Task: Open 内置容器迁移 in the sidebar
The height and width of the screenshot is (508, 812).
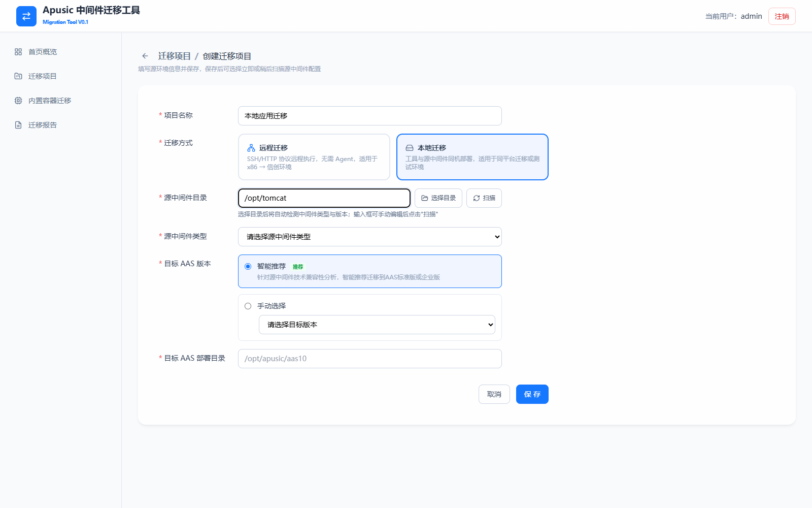Action: (x=61, y=101)
